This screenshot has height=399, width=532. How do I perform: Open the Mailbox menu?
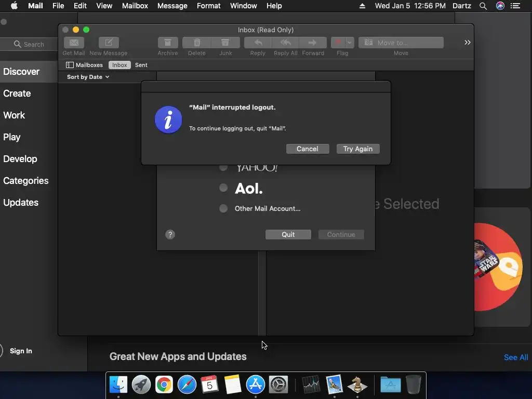(x=135, y=6)
